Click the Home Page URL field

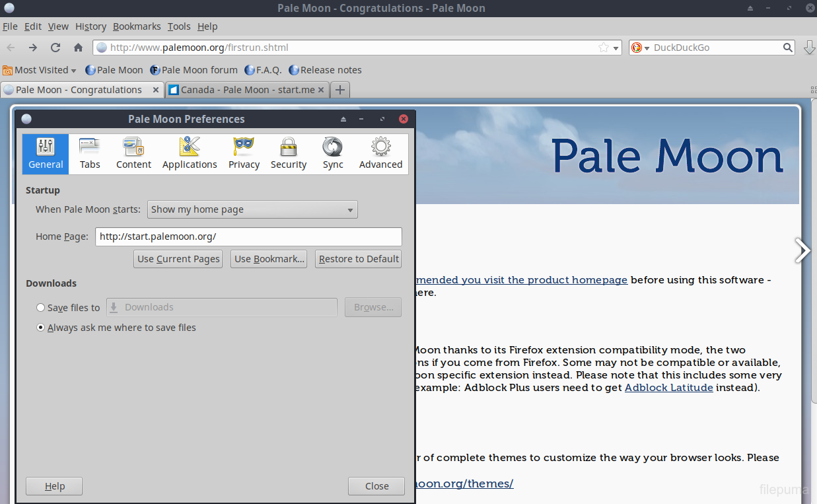[x=248, y=236]
